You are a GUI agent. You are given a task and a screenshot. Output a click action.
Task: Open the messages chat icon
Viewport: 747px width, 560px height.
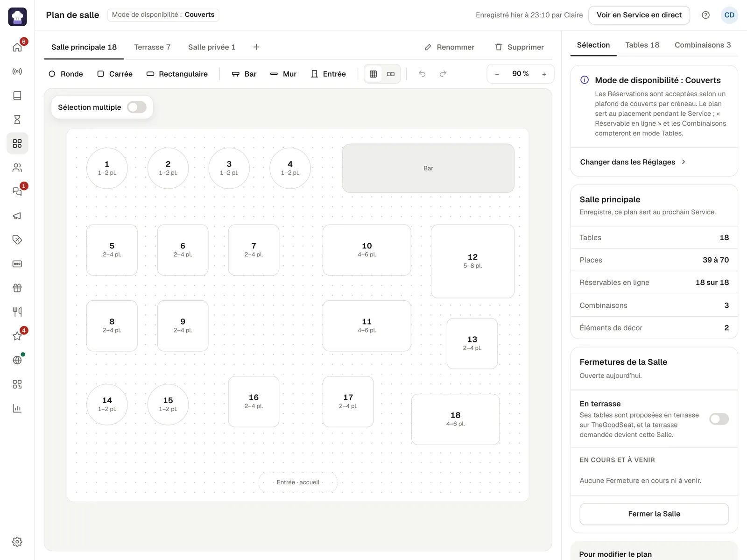pos(17,191)
